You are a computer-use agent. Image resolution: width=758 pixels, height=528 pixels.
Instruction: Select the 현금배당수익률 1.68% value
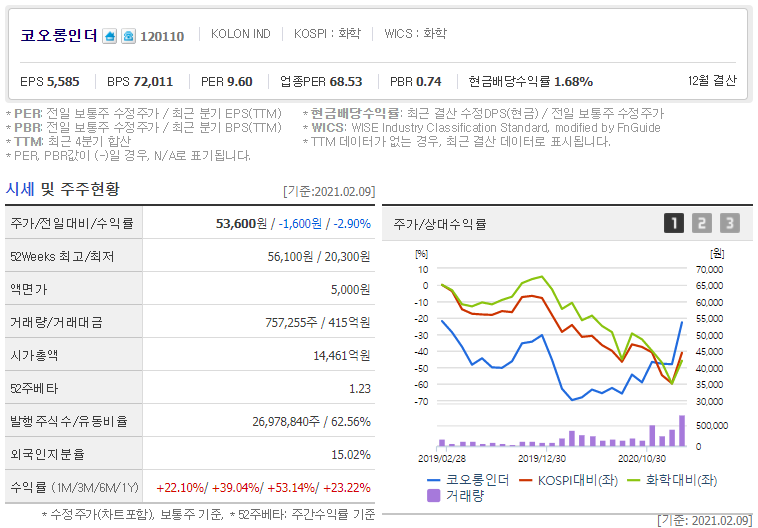pos(531,81)
